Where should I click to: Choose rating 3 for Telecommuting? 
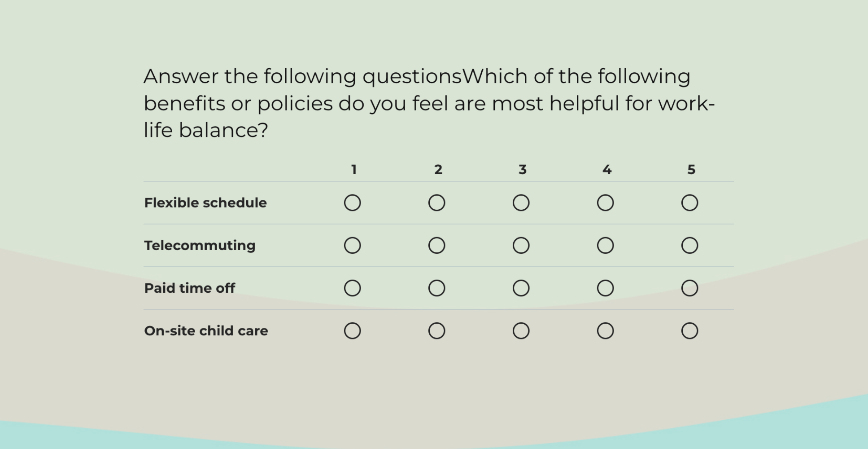coord(521,246)
